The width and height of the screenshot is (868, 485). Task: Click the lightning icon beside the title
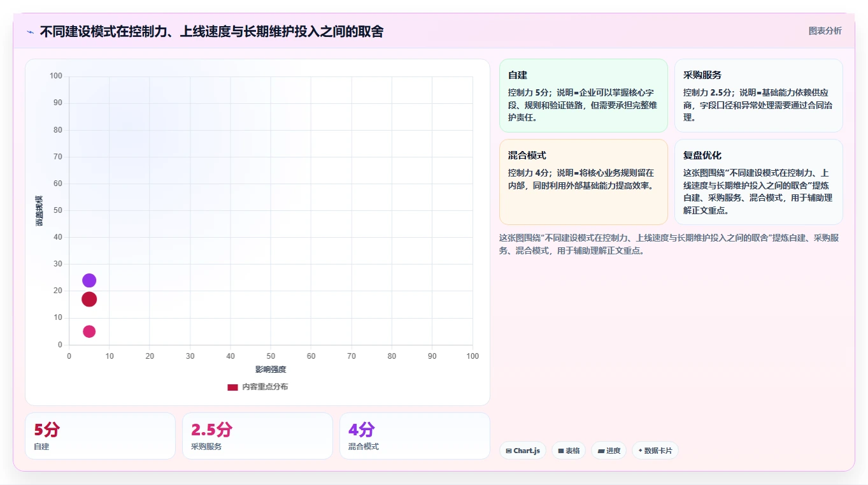coord(31,32)
